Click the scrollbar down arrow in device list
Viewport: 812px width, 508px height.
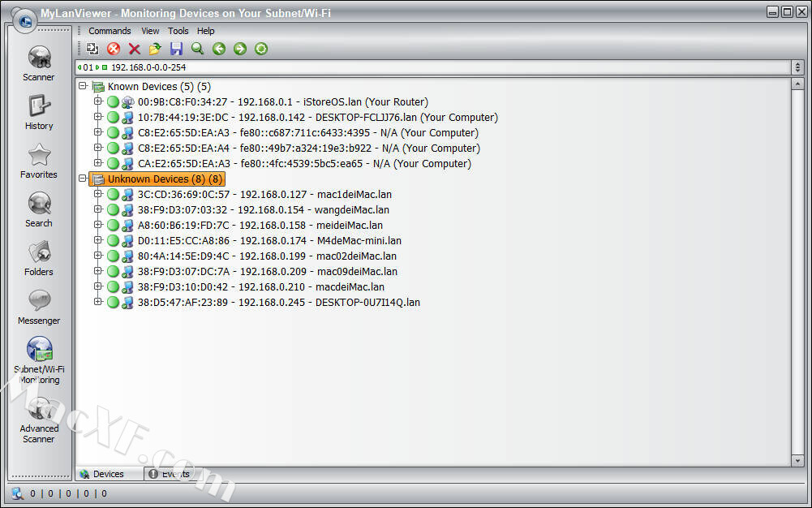pos(797,460)
